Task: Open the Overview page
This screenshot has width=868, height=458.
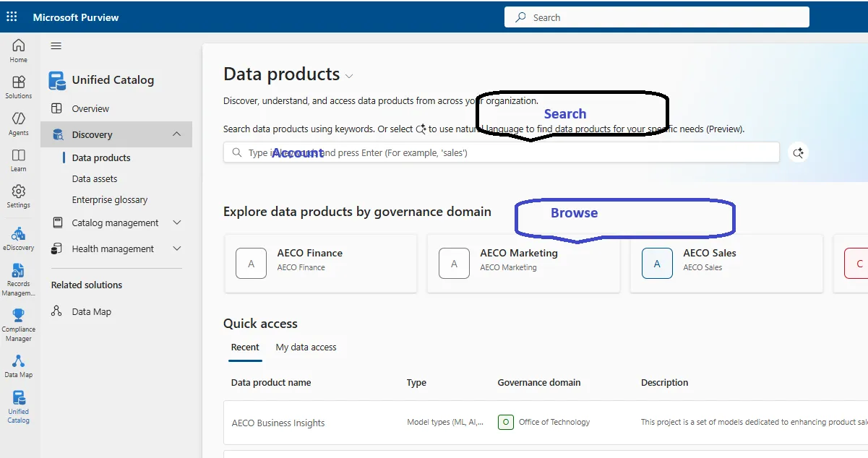Action: point(90,108)
